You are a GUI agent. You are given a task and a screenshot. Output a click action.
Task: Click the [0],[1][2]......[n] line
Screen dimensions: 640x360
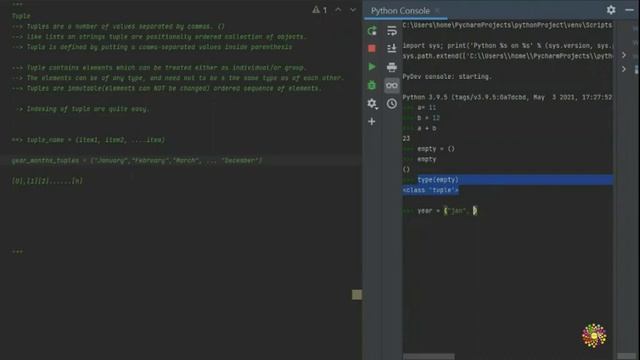point(47,181)
